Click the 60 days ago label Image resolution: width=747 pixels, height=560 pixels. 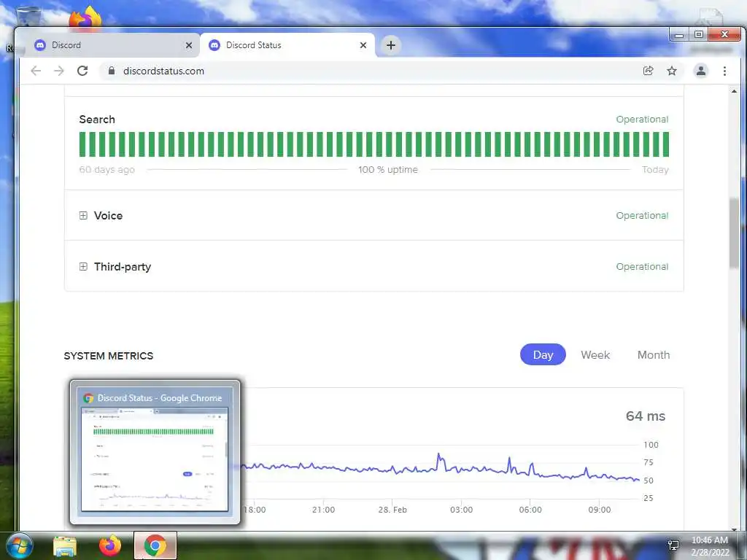pyautogui.click(x=107, y=169)
